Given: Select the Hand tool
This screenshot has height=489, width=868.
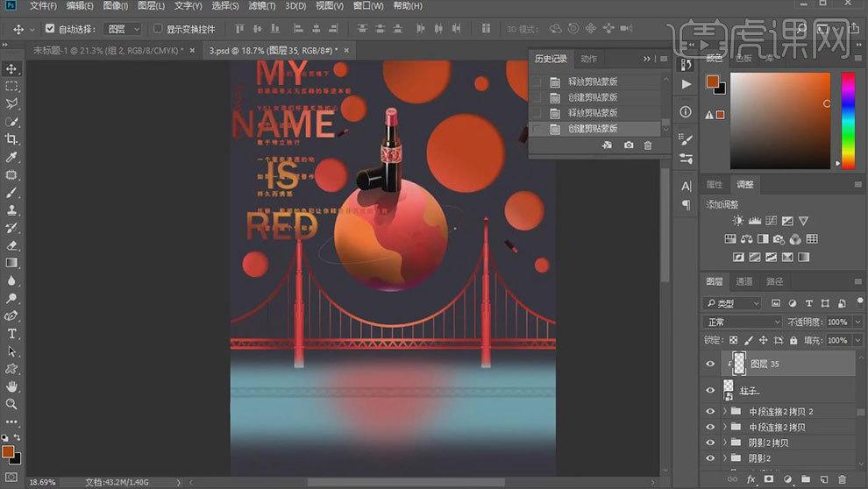Looking at the screenshot, I should click(11, 386).
